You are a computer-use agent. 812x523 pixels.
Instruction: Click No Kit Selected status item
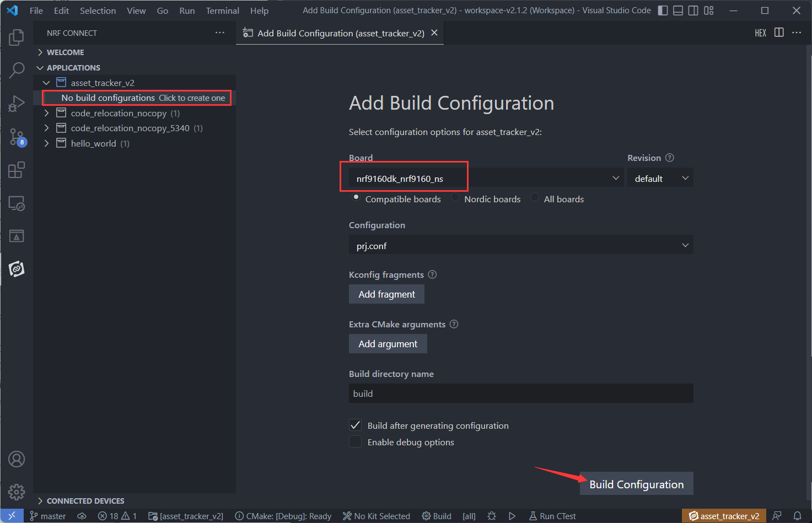pyautogui.click(x=377, y=516)
